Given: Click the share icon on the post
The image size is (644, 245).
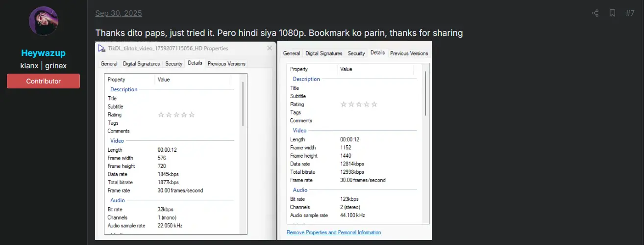Looking at the screenshot, I should tap(595, 13).
